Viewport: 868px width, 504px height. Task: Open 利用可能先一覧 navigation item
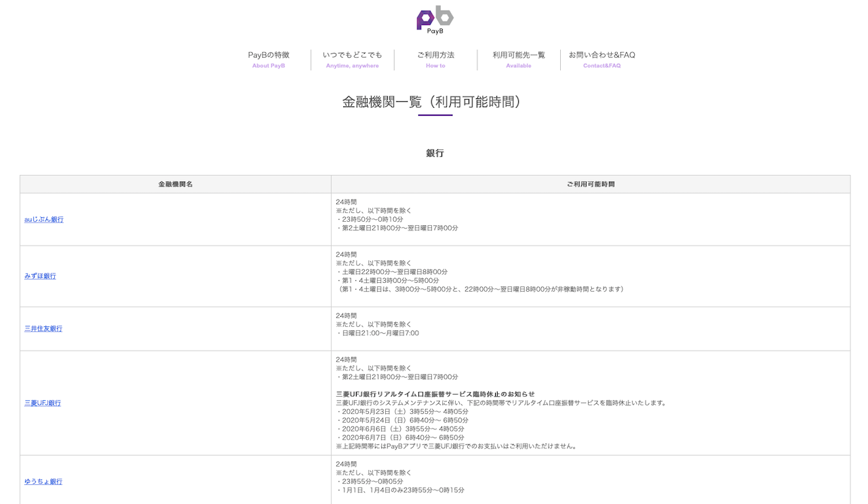tap(519, 59)
